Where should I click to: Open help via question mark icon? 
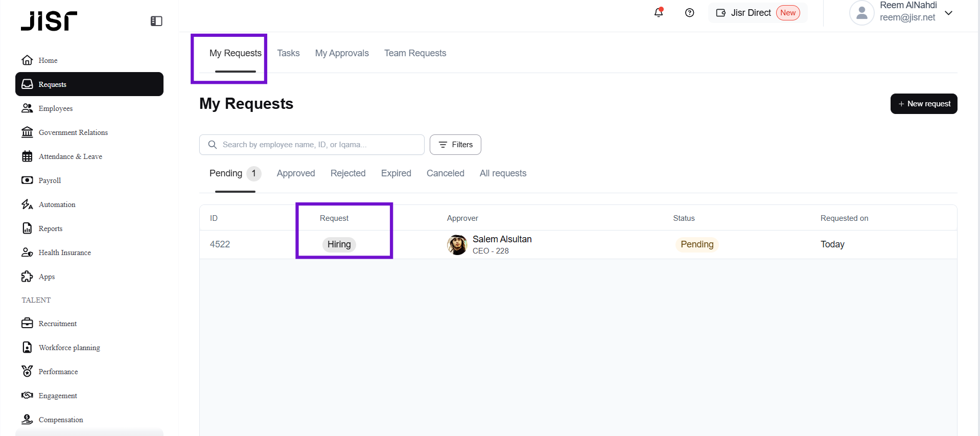click(689, 13)
